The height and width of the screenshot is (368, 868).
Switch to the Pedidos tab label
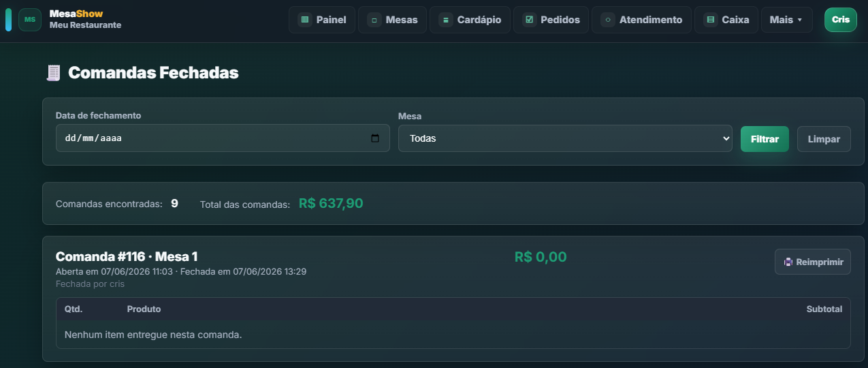pos(560,20)
